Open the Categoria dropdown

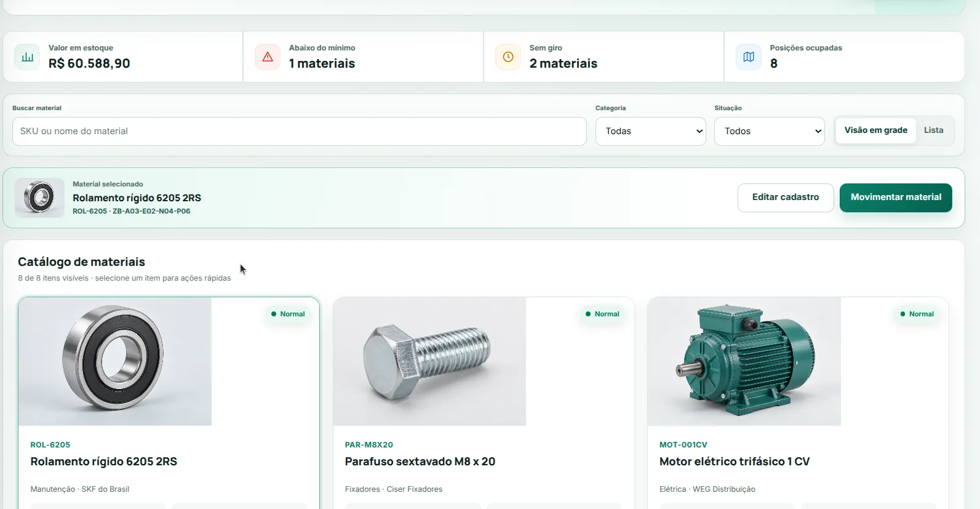click(x=651, y=131)
